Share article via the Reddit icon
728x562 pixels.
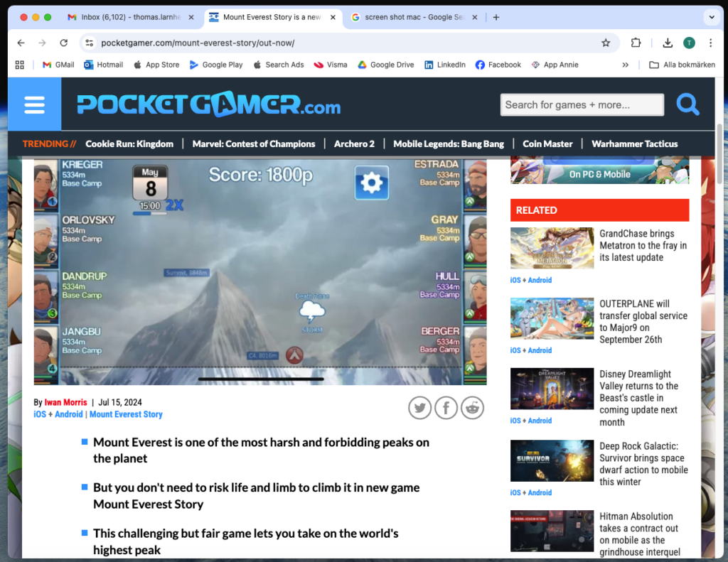[472, 408]
